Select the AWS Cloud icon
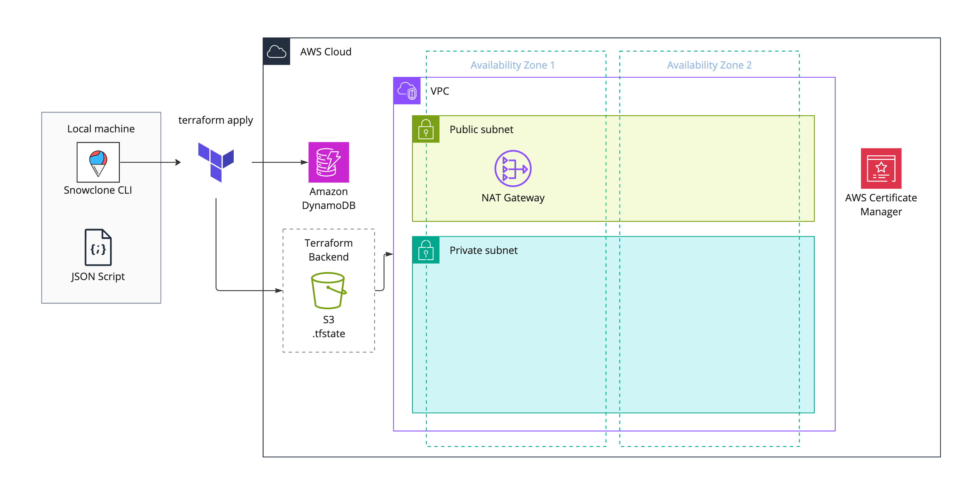 277,52
